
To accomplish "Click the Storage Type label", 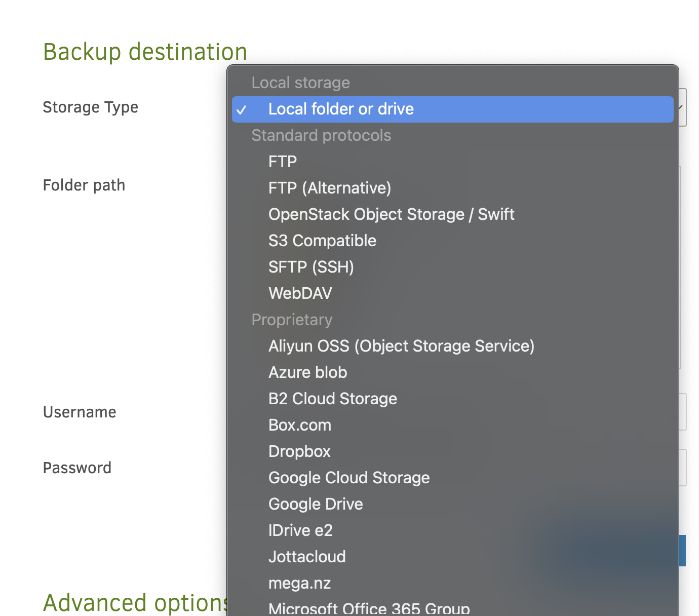I will click(x=91, y=107).
